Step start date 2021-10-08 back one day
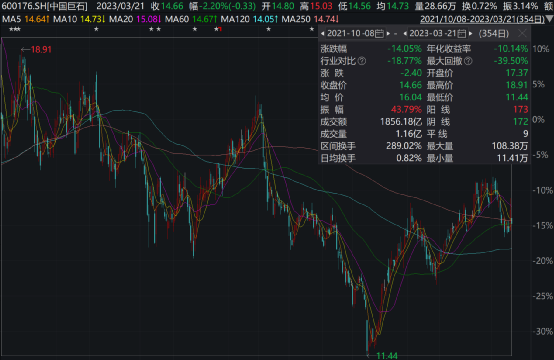 323,34
